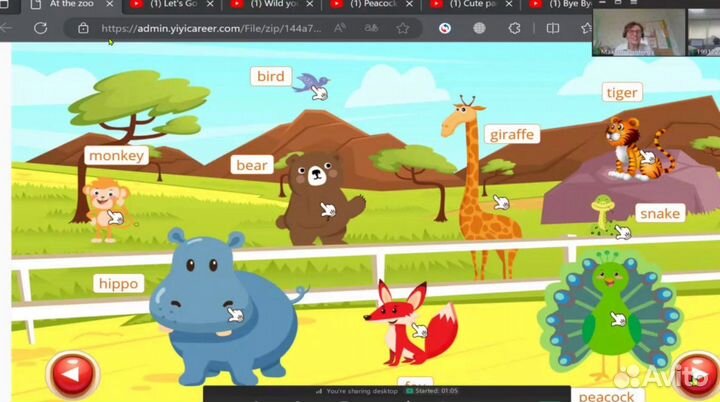The height and width of the screenshot is (402, 720).
Task: Click the "hippo" word label
Action: tap(119, 284)
